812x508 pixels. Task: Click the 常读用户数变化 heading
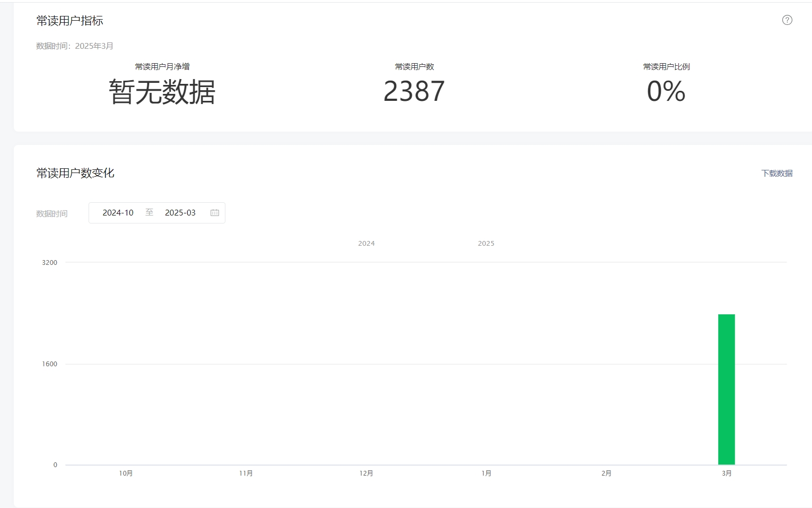[75, 173]
